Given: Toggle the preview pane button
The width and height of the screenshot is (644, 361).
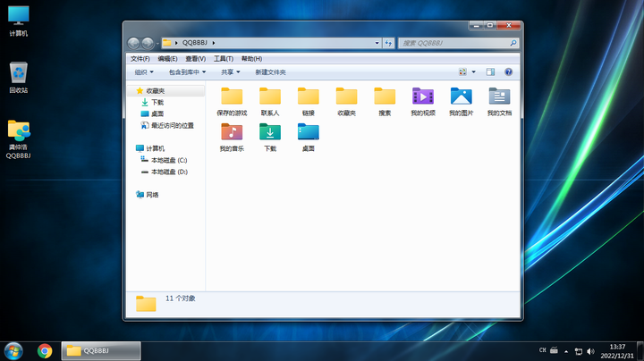Looking at the screenshot, I should (490, 71).
